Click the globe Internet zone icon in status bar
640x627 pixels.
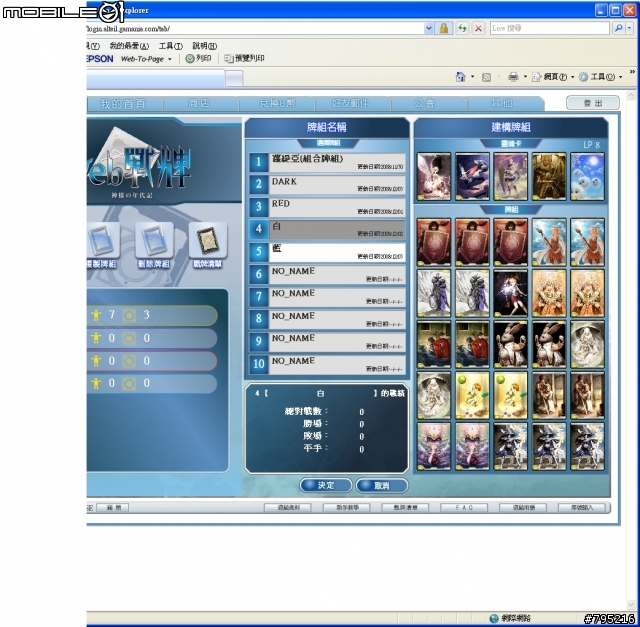click(x=494, y=618)
